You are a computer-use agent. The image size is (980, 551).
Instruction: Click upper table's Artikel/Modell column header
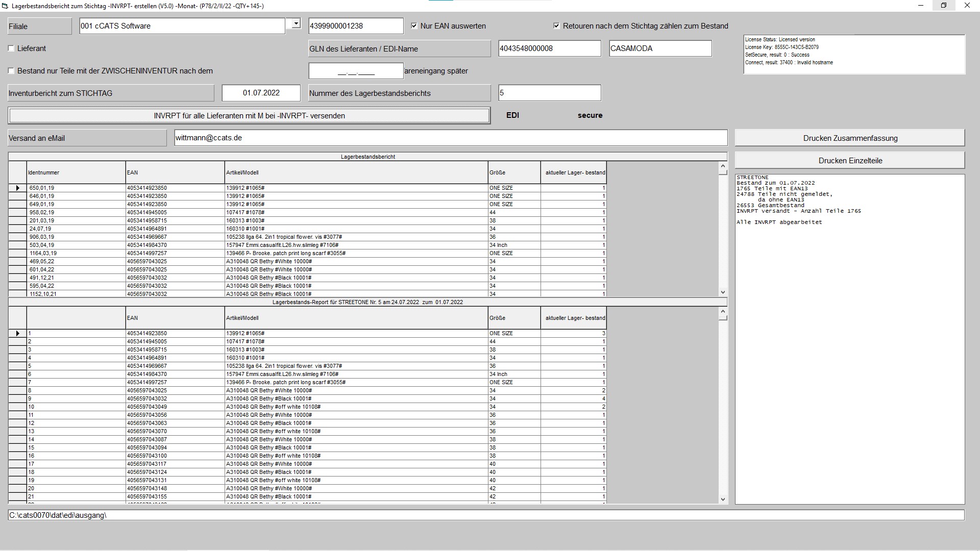(356, 173)
